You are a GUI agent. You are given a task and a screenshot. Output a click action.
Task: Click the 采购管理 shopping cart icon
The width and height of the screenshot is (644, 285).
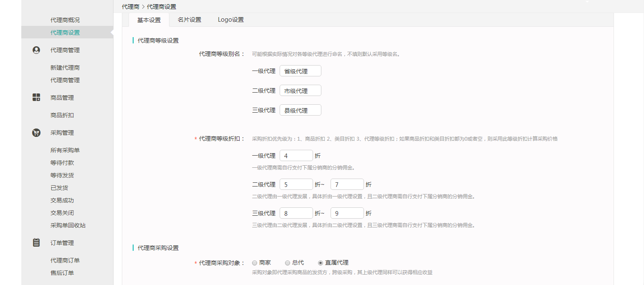coord(36,133)
